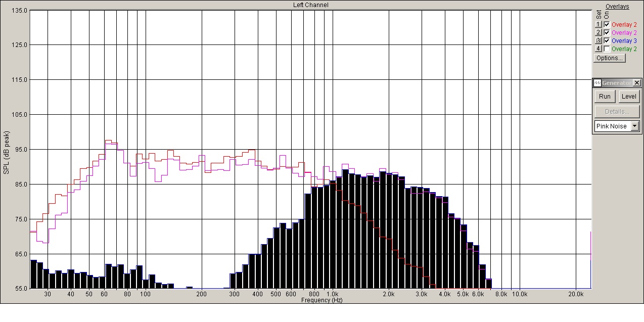
Task: Open generator Level settings
Action: coord(629,97)
